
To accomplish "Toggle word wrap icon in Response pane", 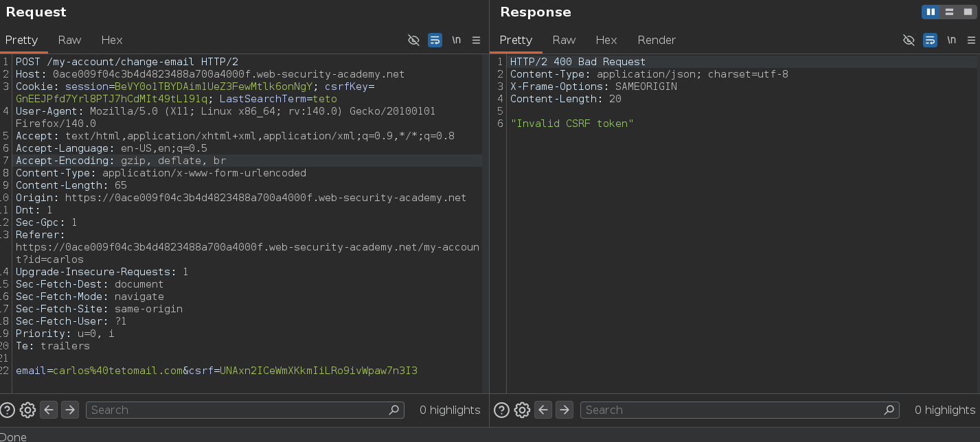I will (x=930, y=40).
